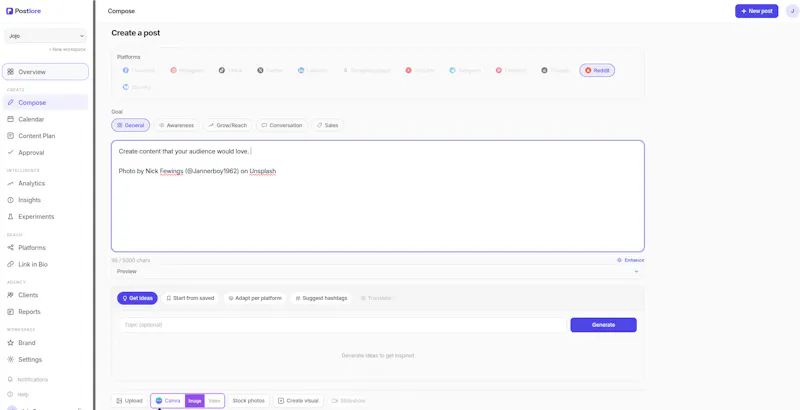Click the Upload media button

tap(130, 401)
